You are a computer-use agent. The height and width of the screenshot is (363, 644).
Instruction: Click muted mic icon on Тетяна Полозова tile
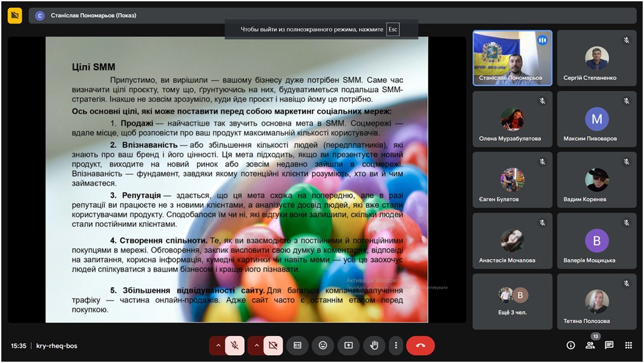click(626, 283)
